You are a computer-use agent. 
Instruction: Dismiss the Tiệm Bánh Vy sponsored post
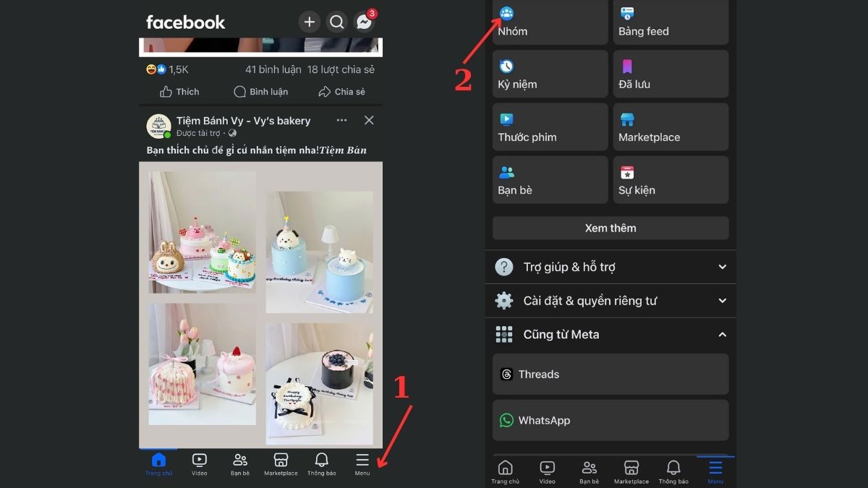(x=369, y=120)
